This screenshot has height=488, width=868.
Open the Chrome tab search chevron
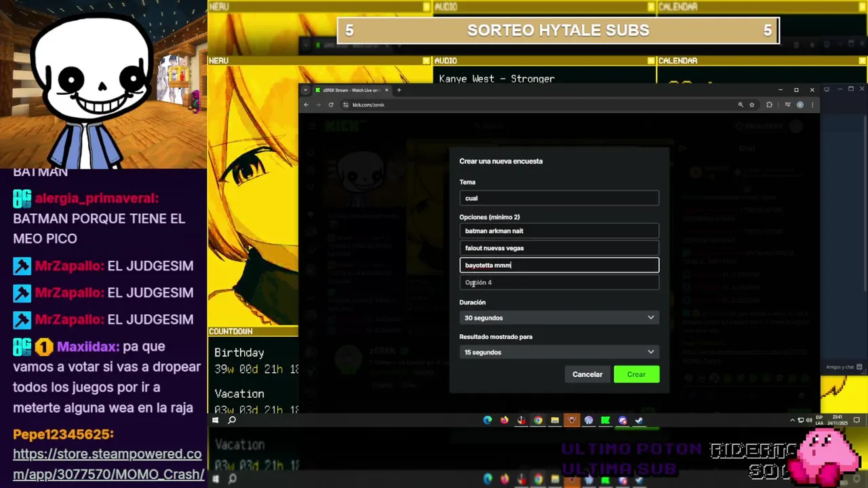[x=306, y=90]
